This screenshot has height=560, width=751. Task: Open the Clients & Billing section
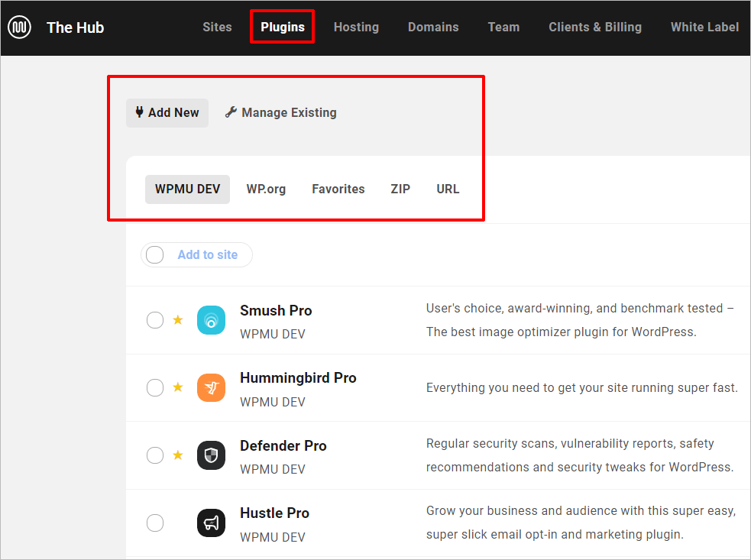click(x=595, y=27)
